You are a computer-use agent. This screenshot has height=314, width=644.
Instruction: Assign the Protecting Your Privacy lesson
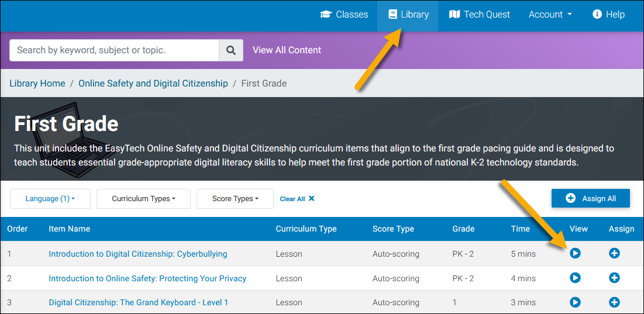coord(614,278)
